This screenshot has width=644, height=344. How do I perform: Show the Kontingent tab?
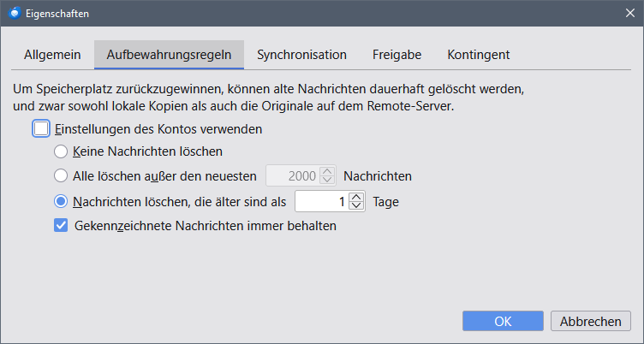coord(478,55)
